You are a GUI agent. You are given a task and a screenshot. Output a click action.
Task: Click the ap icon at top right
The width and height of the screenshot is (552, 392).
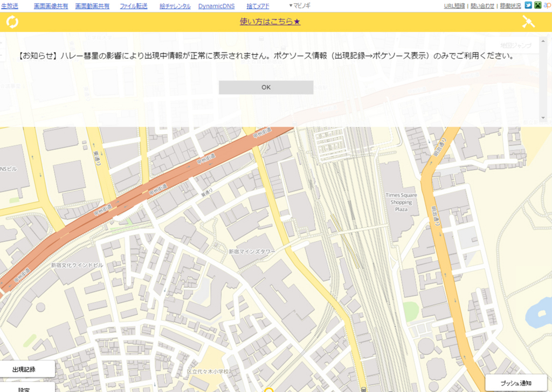548,5
